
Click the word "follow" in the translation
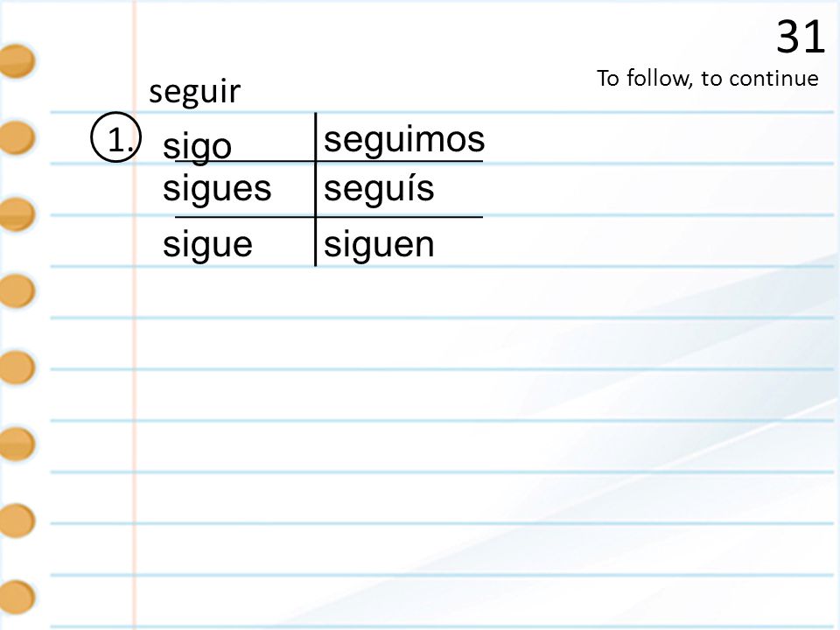click(x=659, y=78)
